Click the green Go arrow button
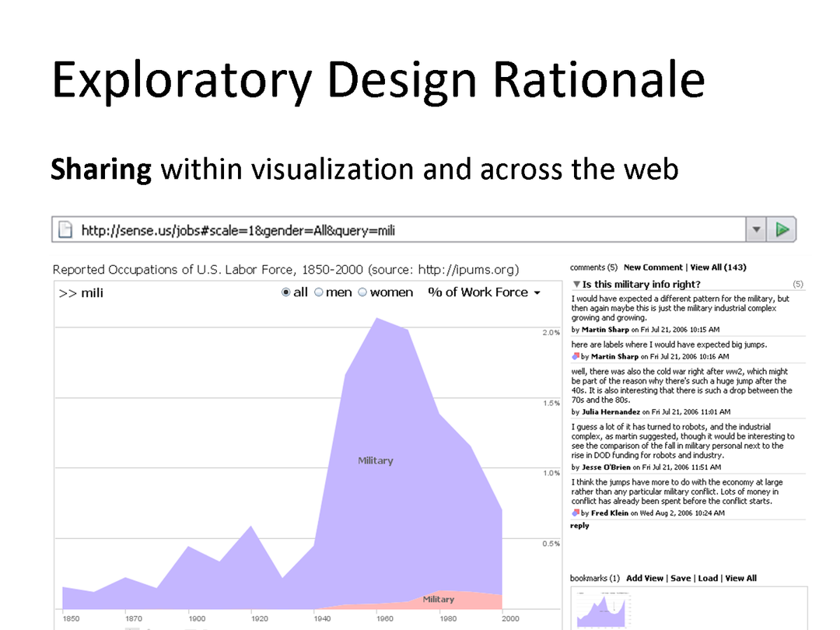Viewport: 840px width, 630px height. 782,230
